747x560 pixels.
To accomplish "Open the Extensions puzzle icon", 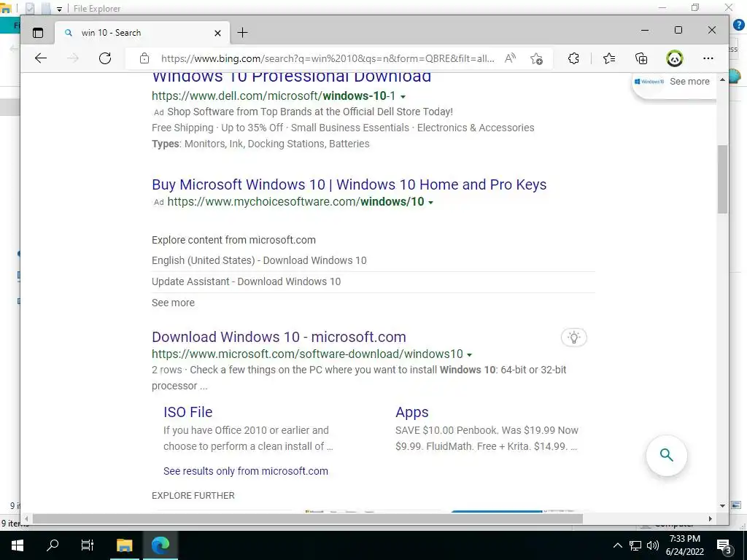I will [x=573, y=58].
